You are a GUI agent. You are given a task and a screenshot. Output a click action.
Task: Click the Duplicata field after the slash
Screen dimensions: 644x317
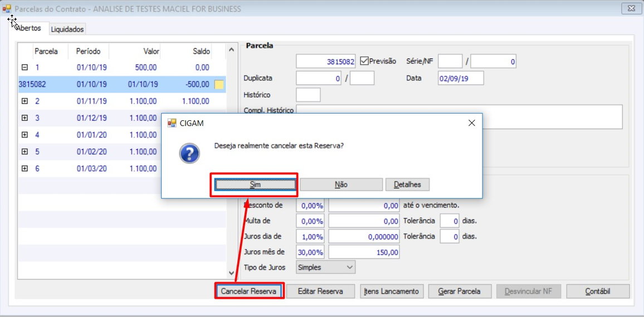pyautogui.click(x=362, y=78)
